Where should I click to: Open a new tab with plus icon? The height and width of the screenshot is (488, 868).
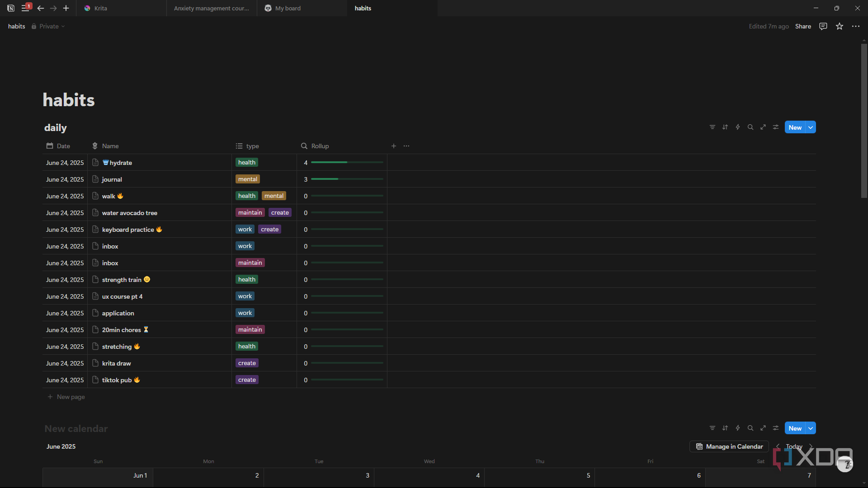pyautogui.click(x=66, y=8)
